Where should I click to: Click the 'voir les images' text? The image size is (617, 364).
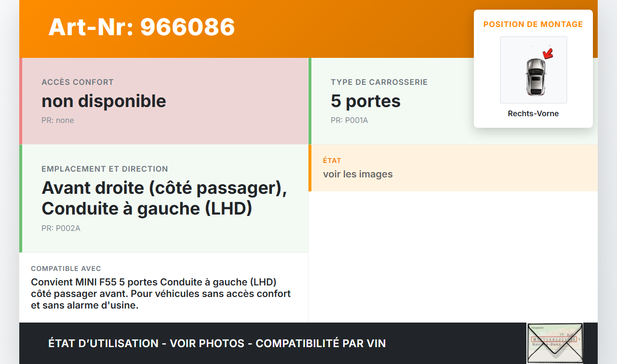coord(358,174)
